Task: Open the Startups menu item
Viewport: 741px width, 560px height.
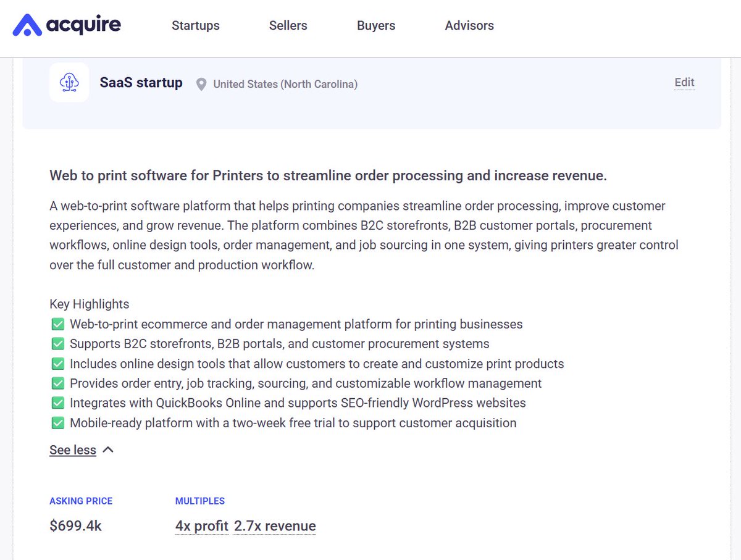Action: (x=196, y=25)
